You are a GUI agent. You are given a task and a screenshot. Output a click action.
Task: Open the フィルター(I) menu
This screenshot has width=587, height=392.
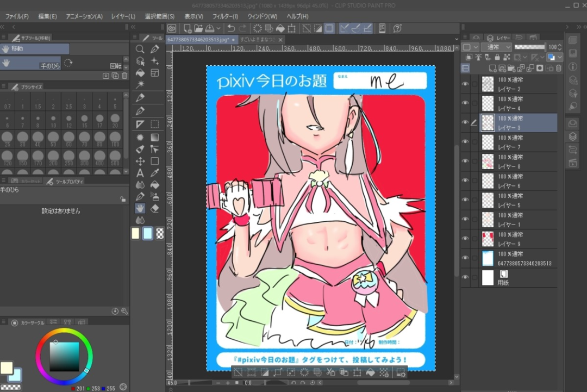(225, 16)
